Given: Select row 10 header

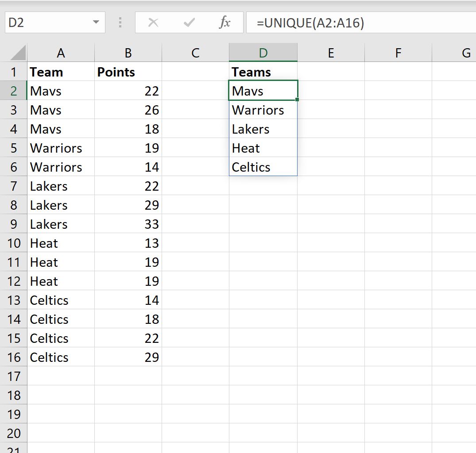Looking at the screenshot, I should click(x=14, y=243).
